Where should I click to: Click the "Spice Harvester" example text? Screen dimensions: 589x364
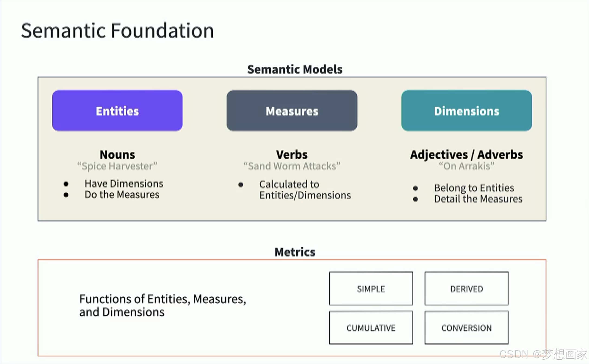[117, 166]
